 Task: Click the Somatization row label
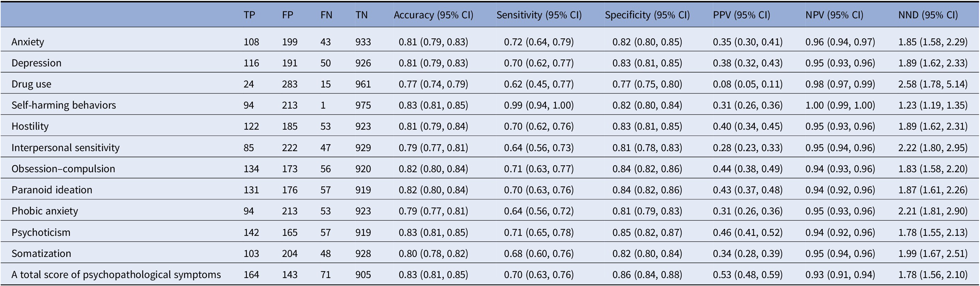(41, 254)
